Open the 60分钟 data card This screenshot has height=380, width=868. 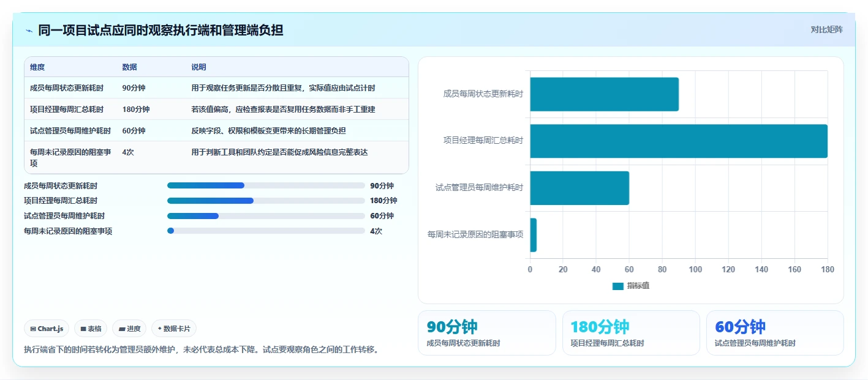(x=775, y=333)
